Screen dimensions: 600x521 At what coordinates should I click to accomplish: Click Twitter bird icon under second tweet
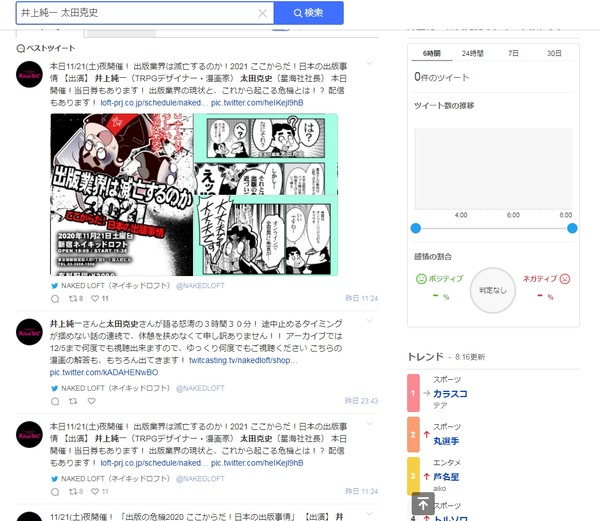tap(55, 389)
